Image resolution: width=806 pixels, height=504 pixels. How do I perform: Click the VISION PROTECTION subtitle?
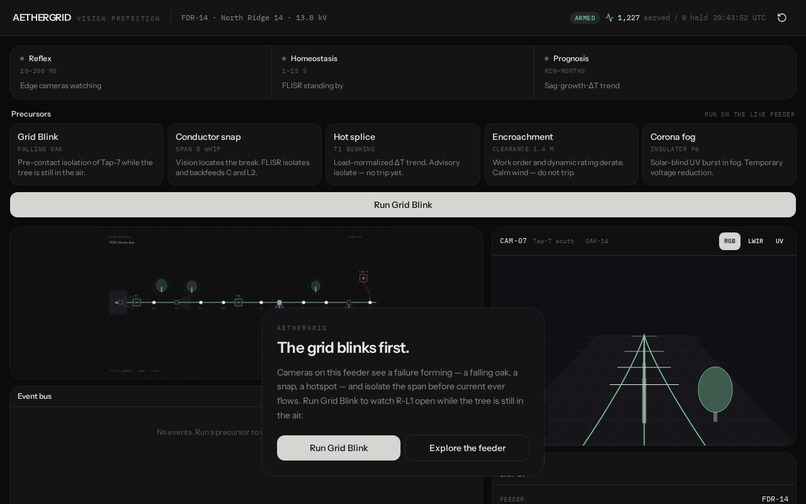click(118, 19)
